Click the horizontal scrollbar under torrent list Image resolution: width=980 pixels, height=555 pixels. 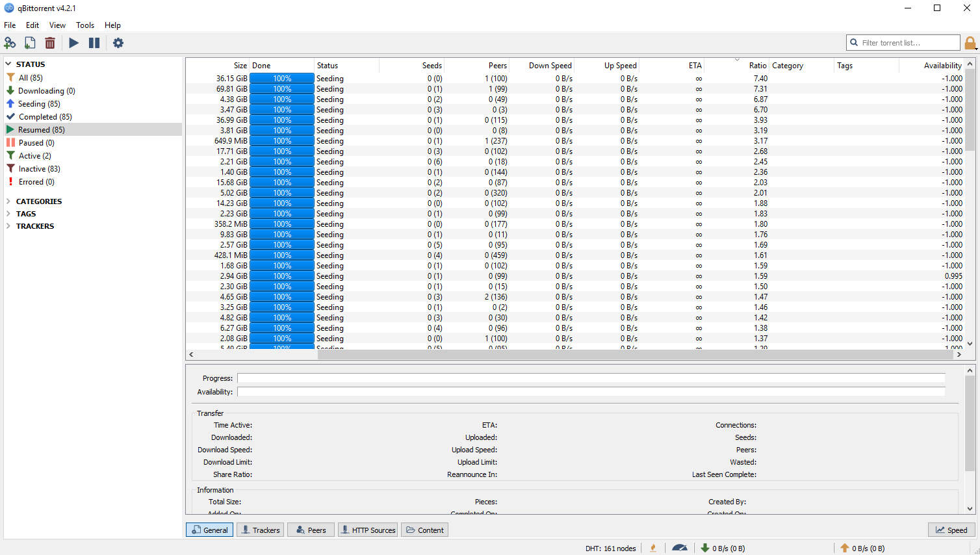572,355
